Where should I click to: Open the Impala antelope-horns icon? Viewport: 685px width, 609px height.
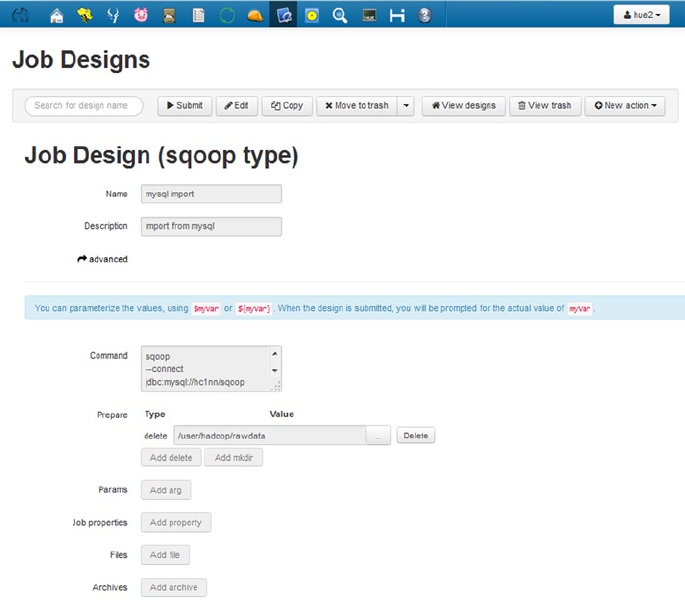tap(113, 16)
